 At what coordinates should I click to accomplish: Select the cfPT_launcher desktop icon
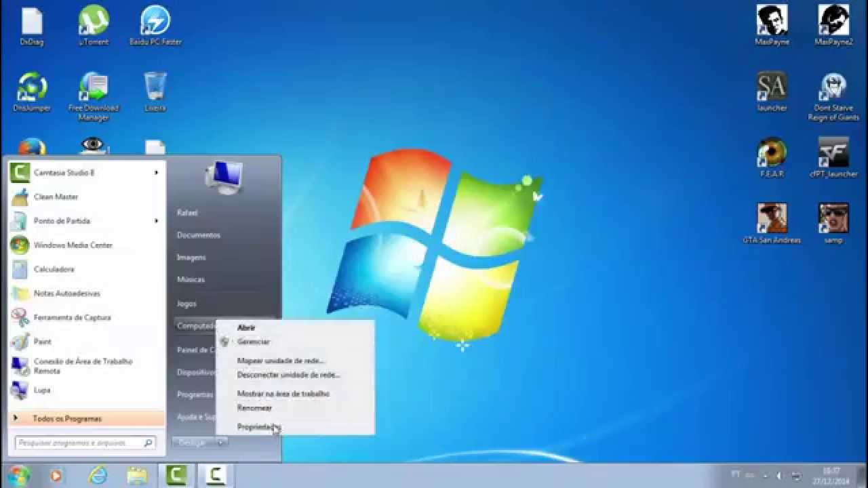833,157
